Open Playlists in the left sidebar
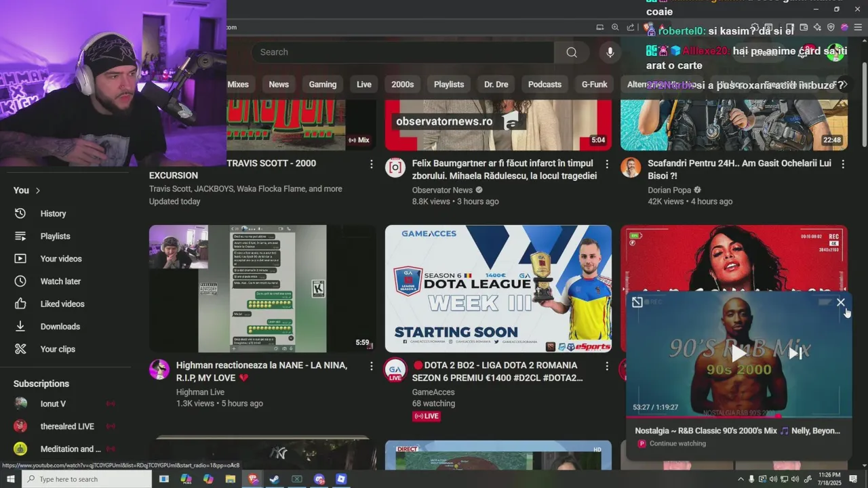868x488 pixels. (55, 236)
